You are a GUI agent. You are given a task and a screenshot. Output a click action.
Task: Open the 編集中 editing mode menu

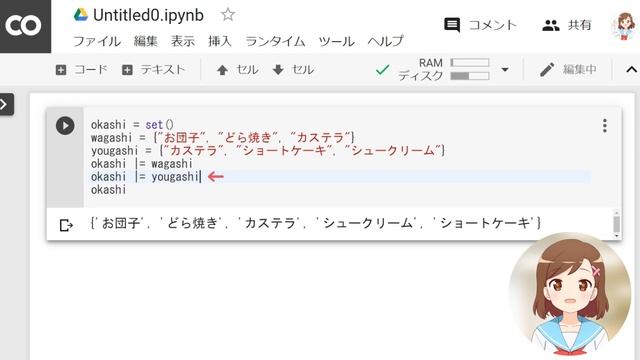pyautogui.click(x=568, y=69)
